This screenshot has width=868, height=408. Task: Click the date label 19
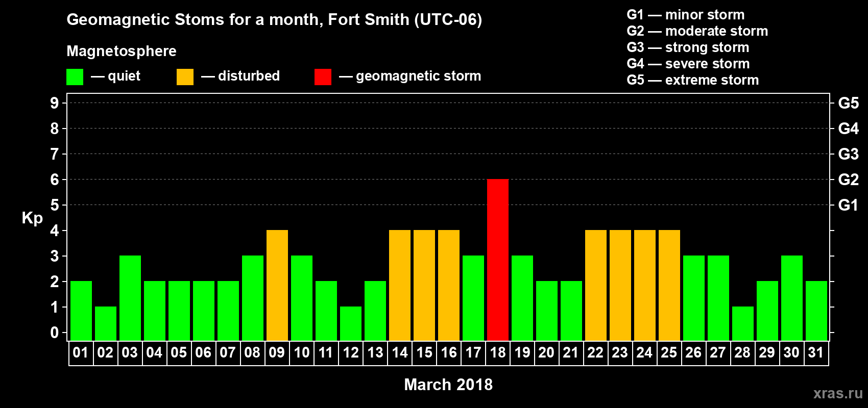click(522, 353)
